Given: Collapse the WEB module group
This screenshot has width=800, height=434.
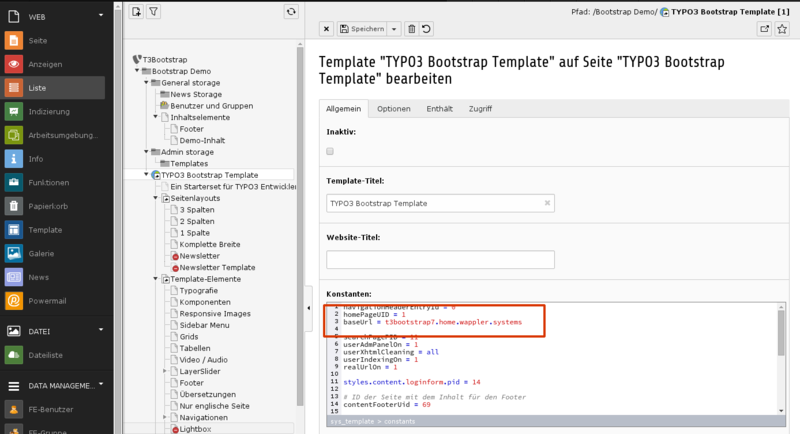Looking at the screenshot, I should (101, 15).
